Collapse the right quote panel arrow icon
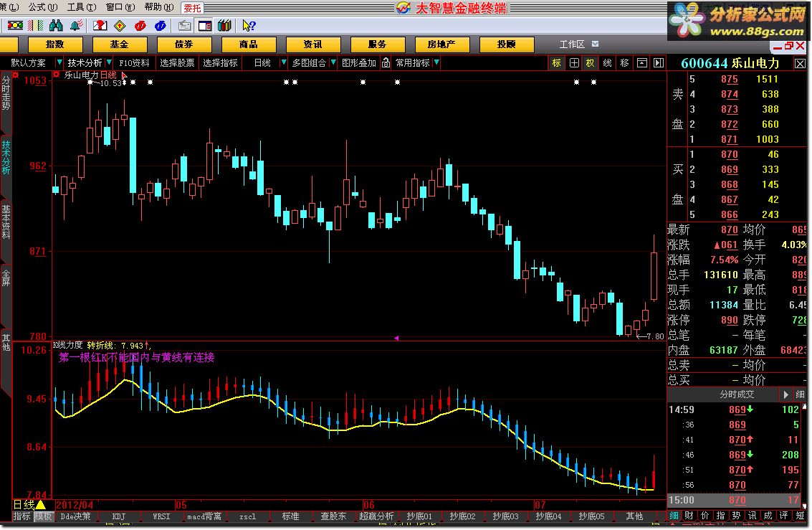 point(658,62)
